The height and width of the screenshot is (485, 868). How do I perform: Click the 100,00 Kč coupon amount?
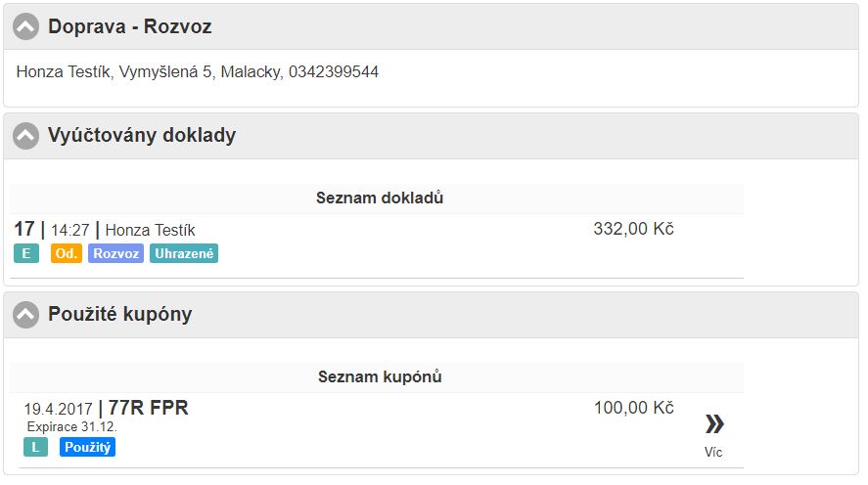(633, 408)
